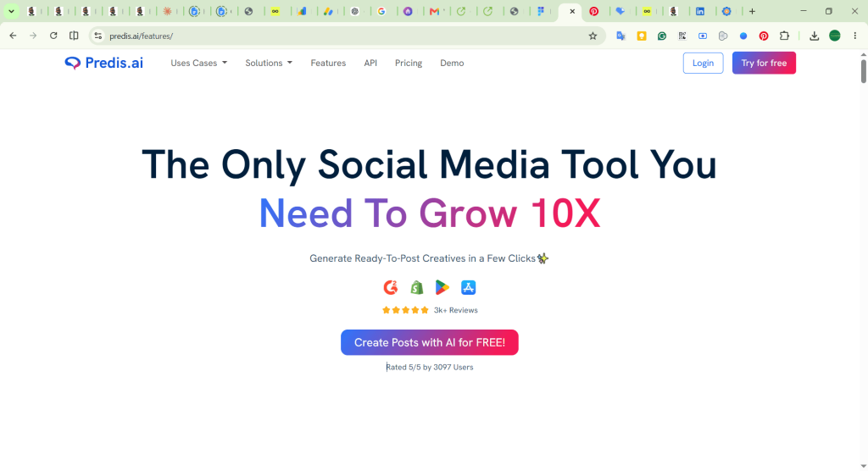Open the browser Extensions puzzle icon
Viewport: 868px width, 471px height.
pyautogui.click(x=784, y=36)
